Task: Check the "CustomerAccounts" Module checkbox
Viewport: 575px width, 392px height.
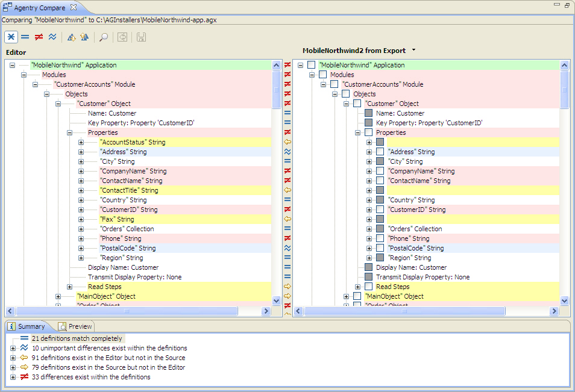Action: point(335,84)
